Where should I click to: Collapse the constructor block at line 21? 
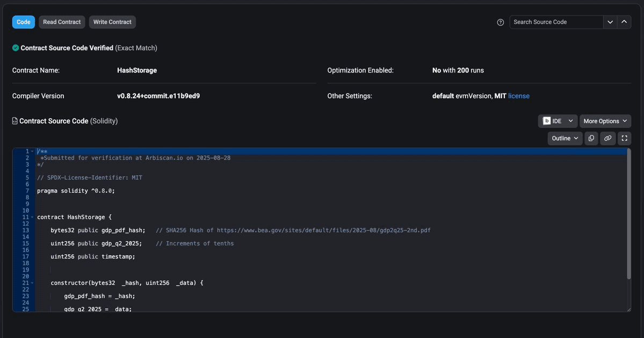click(32, 283)
